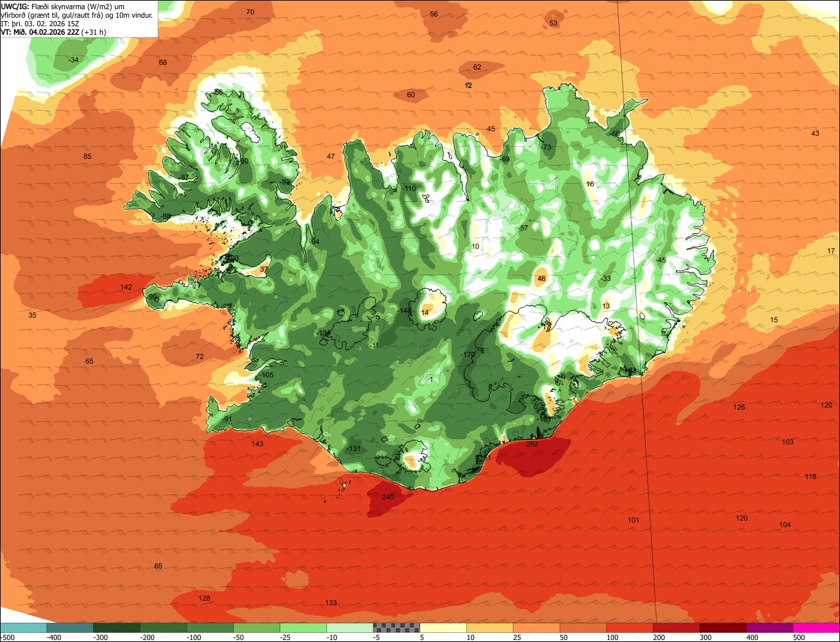Screen dimensions: 840x642
Task: Click the 103 flux value on the map
Action: point(787,442)
